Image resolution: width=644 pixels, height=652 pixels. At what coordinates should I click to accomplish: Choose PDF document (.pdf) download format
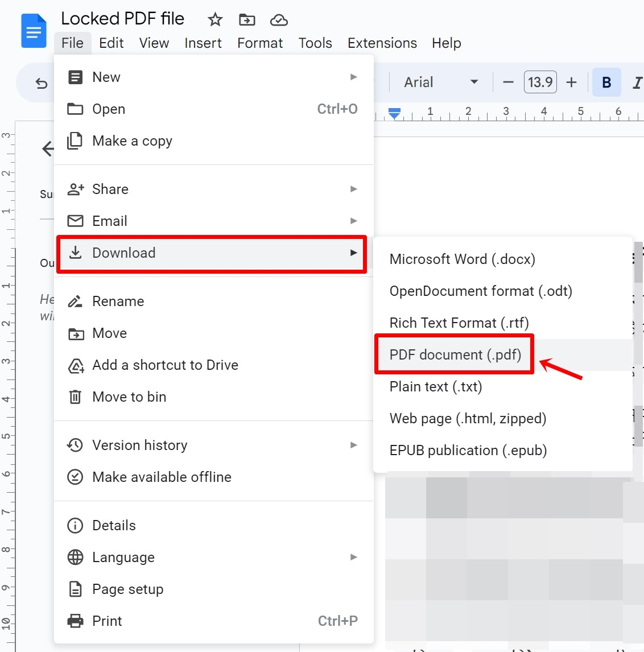pyautogui.click(x=455, y=354)
